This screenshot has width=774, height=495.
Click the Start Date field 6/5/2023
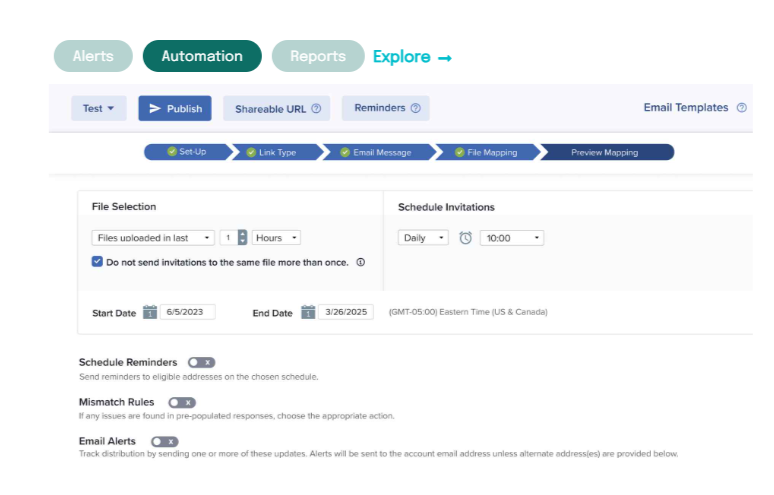tap(188, 312)
